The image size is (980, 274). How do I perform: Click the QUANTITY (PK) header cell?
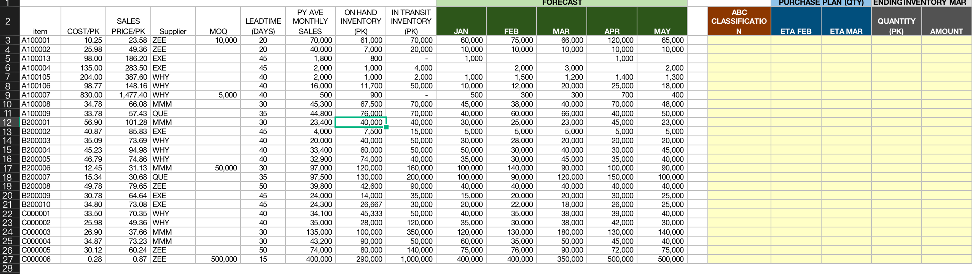tap(897, 21)
